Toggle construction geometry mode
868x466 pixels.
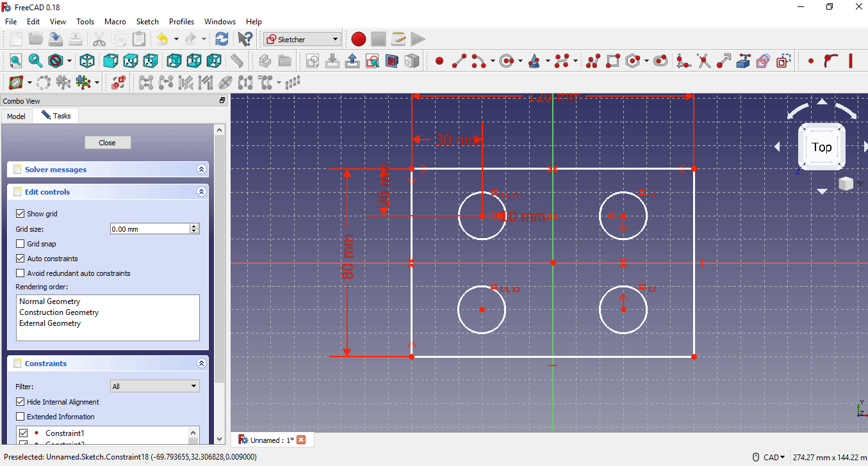(783, 61)
